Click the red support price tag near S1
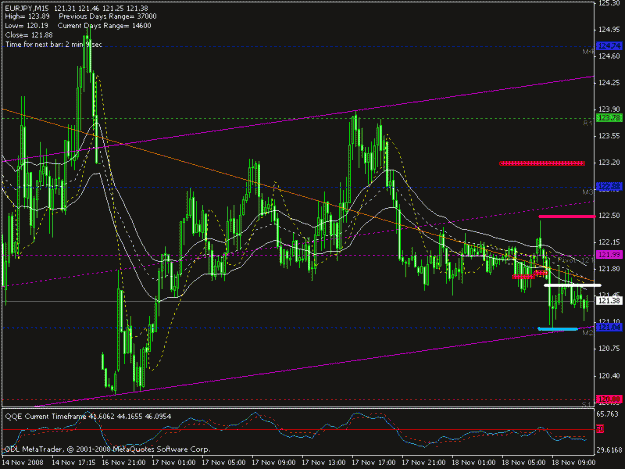 pyautogui.click(x=609, y=399)
